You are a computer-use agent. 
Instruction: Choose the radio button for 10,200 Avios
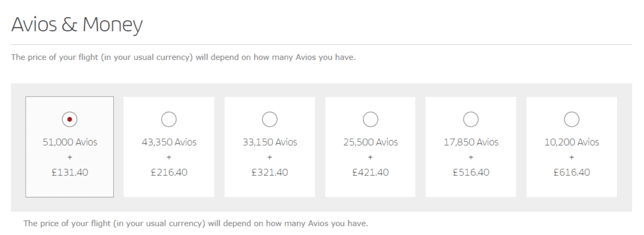point(572,119)
